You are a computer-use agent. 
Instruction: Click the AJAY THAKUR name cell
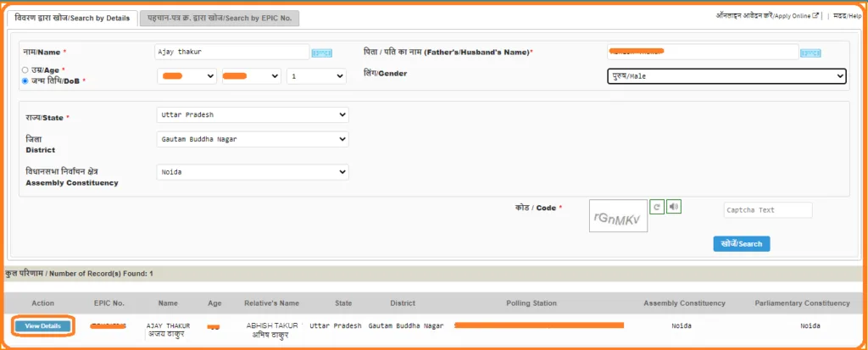pos(169,330)
